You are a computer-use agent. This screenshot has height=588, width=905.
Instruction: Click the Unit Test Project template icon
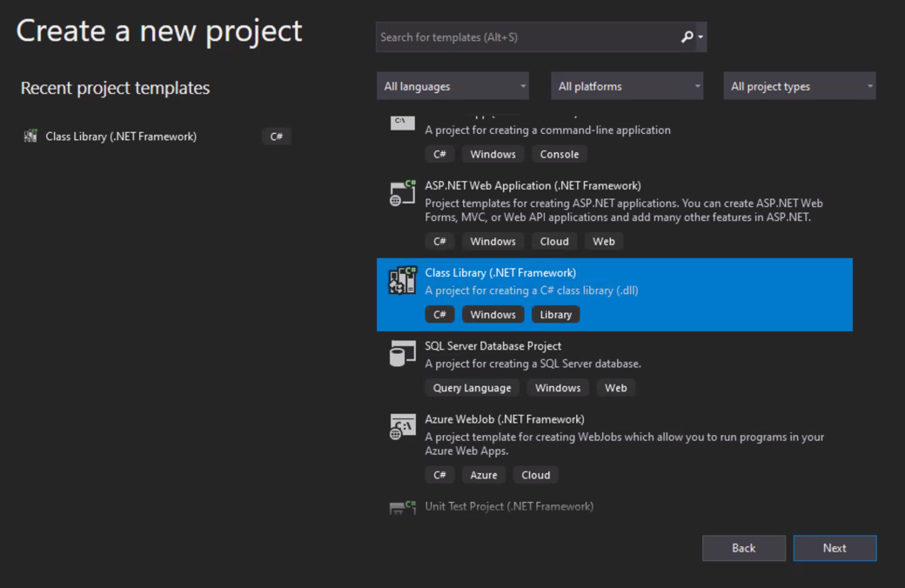point(402,508)
